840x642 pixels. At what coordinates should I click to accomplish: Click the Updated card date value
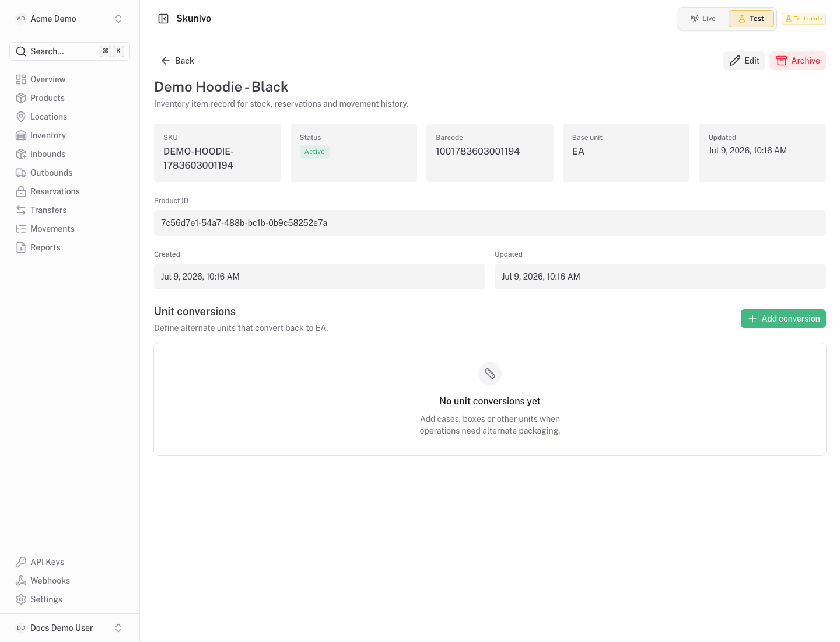click(x=748, y=151)
